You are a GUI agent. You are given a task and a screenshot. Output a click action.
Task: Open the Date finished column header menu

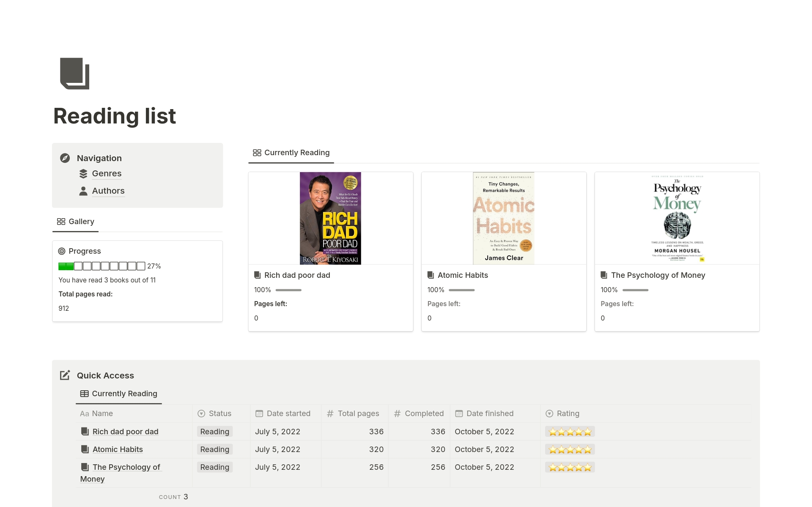pos(490,414)
